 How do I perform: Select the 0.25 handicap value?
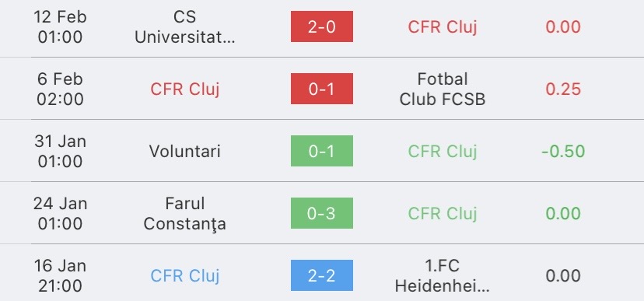coord(563,89)
